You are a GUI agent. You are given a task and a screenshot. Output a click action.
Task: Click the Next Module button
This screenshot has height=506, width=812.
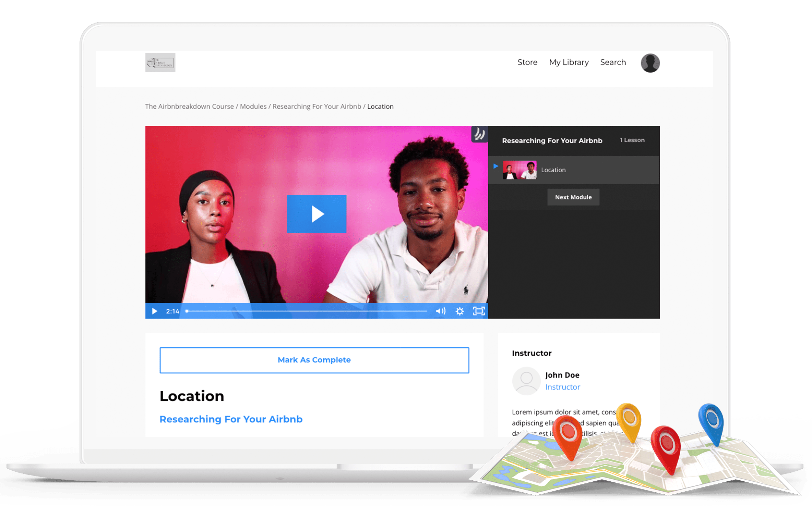(x=573, y=197)
